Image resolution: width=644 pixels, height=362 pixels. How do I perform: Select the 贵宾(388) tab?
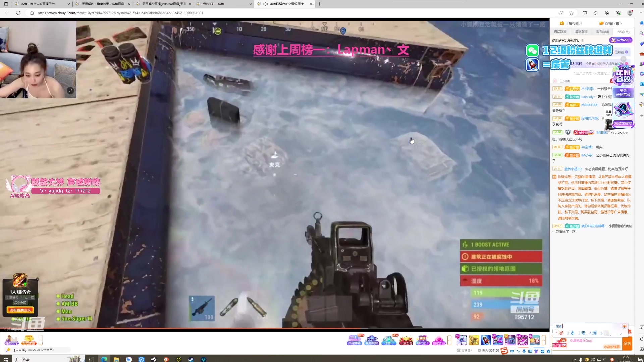602,32
